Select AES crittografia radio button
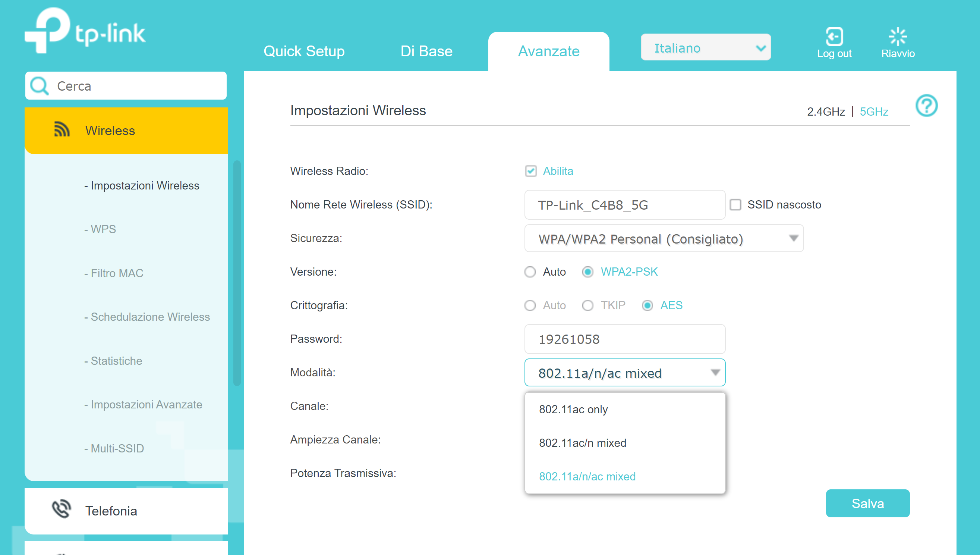980x555 pixels. (647, 306)
